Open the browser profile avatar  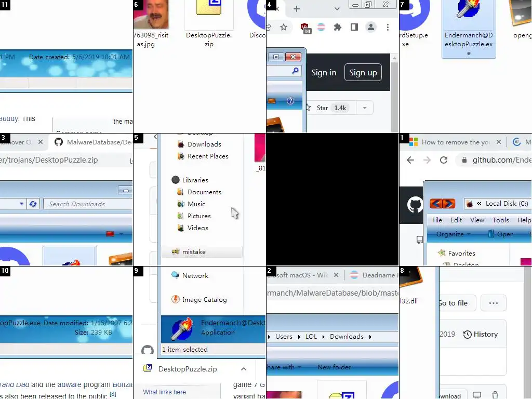pyautogui.click(x=371, y=27)
